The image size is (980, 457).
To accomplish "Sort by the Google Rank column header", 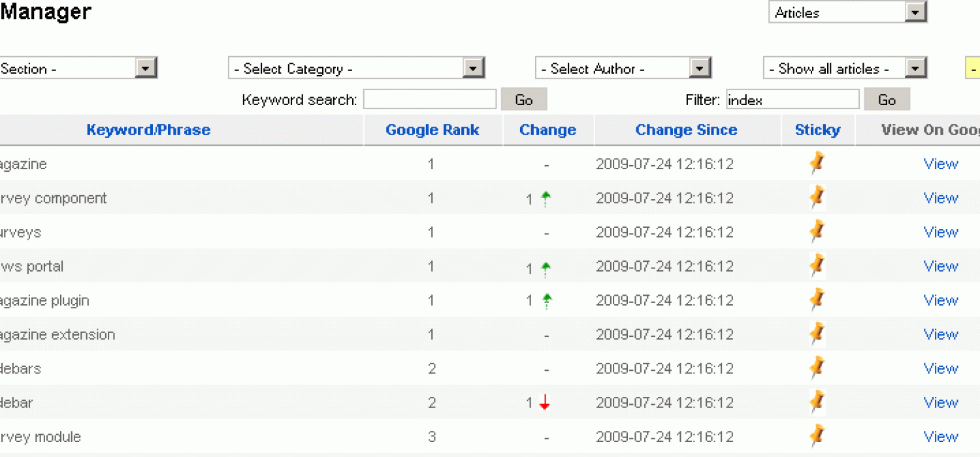I will click(x=433, y=130).
